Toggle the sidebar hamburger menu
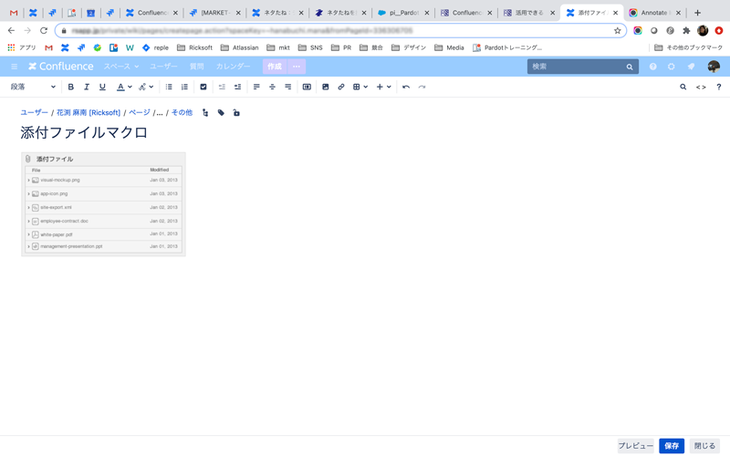 click(x=14, y=67)
